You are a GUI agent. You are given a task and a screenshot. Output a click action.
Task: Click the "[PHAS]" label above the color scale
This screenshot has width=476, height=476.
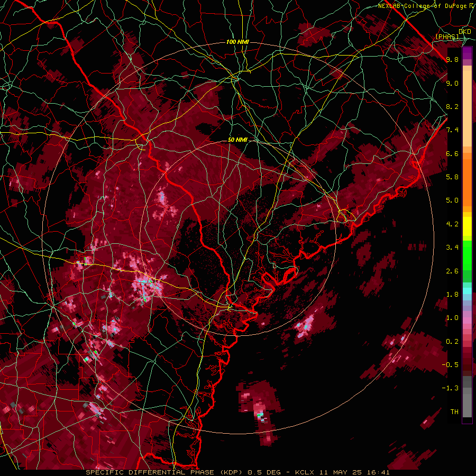[447, 36]
